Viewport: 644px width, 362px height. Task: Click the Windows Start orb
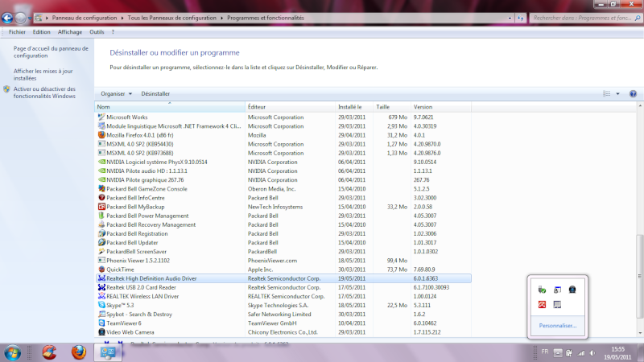pyautogui.click(x=12, y=352)
